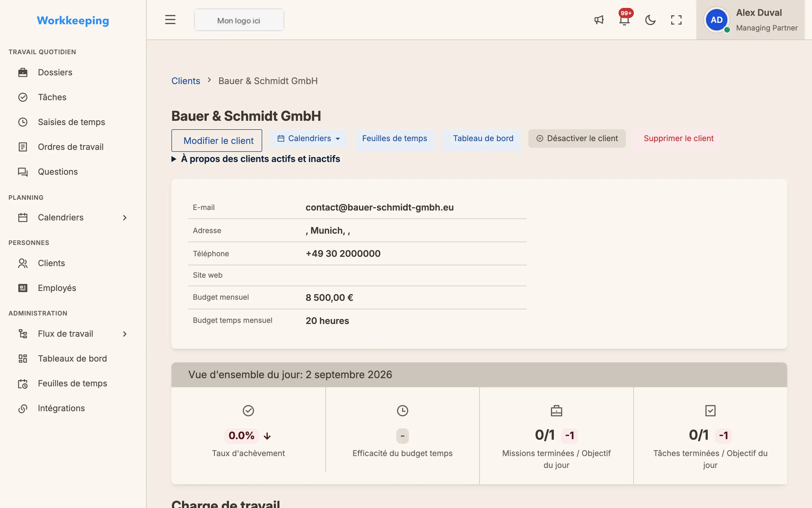Open the Calendriers dropdown button
This screenshot has width=812, height=508.
309,138
